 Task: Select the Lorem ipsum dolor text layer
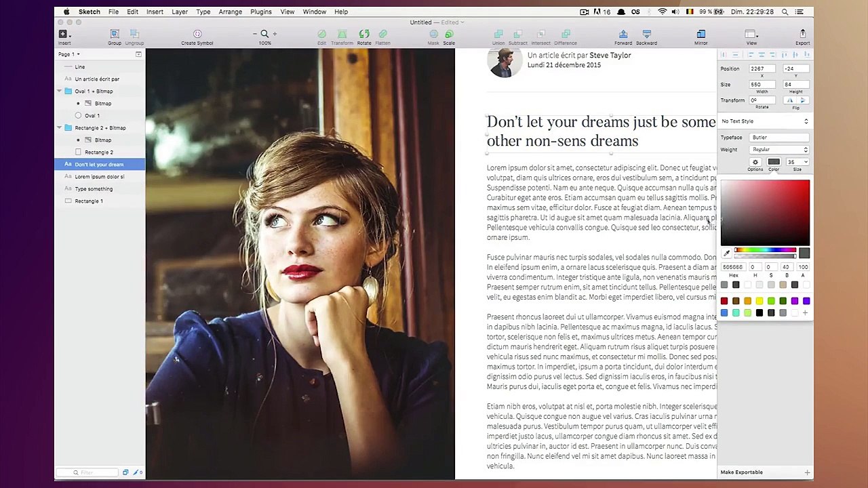[x=100, y=176]
